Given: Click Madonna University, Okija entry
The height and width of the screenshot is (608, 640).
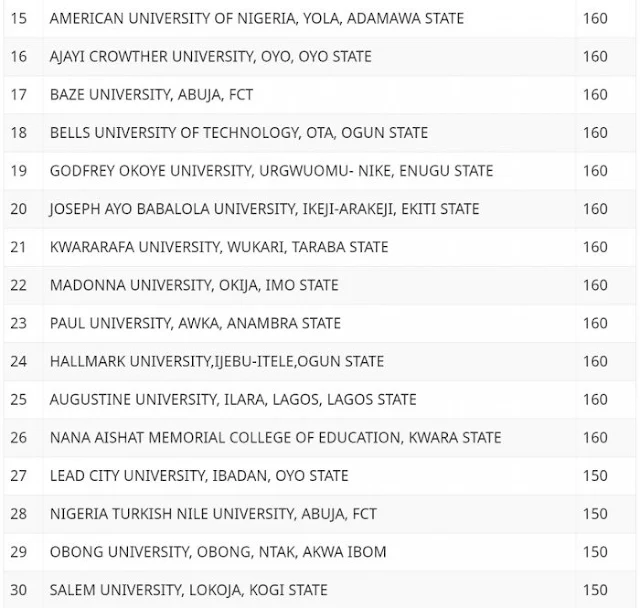Looking at the screenshot, I should point(194,285).
